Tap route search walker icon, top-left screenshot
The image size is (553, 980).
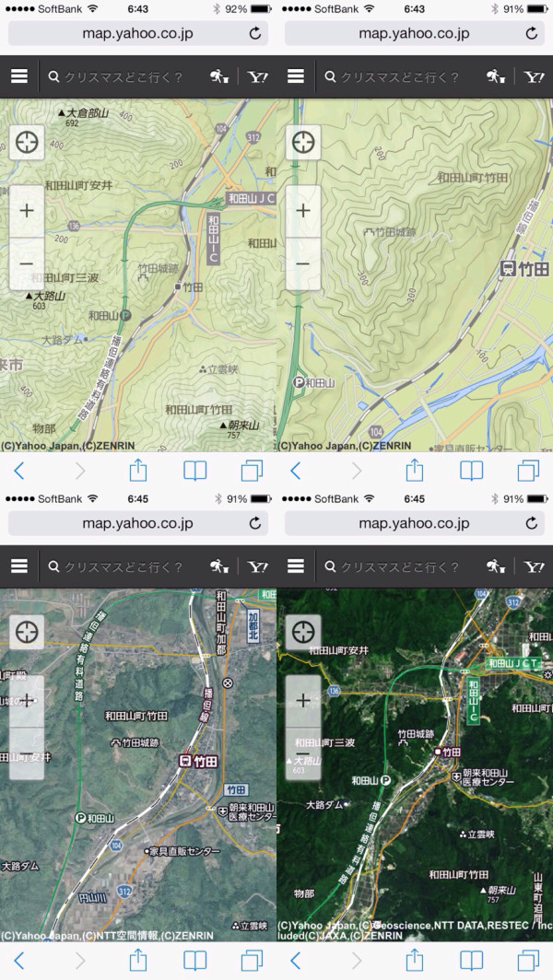click(219, 76)
